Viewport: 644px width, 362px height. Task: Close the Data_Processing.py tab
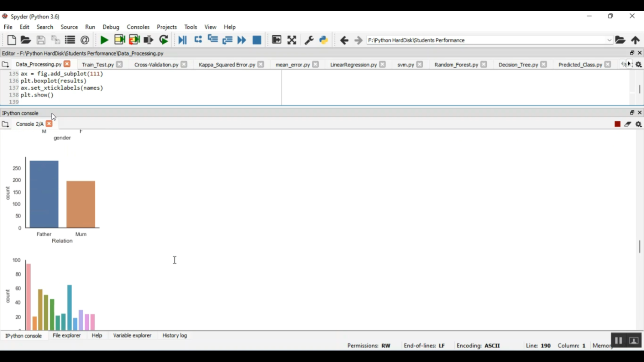(x=67, y=64)
